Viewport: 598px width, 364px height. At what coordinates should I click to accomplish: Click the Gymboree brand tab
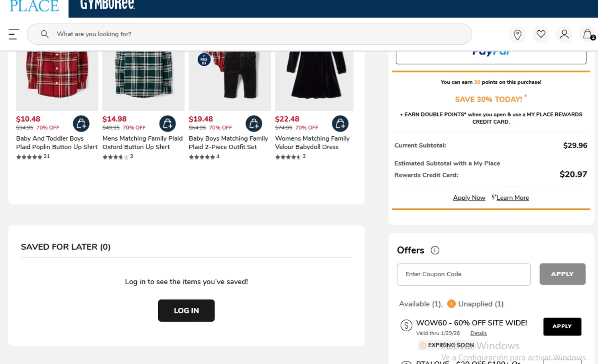pyautogui.click(x=108, y=6)
